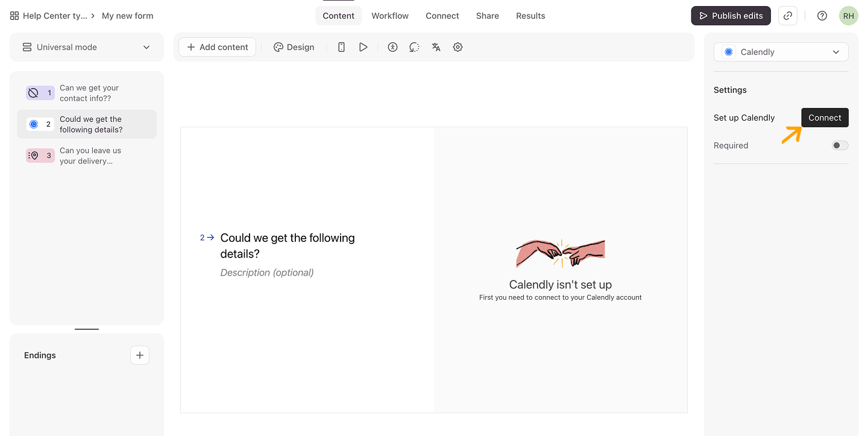Viewport: 868px width, 436px height.
Task: Open the translations language icon
Action: [436, 47]
